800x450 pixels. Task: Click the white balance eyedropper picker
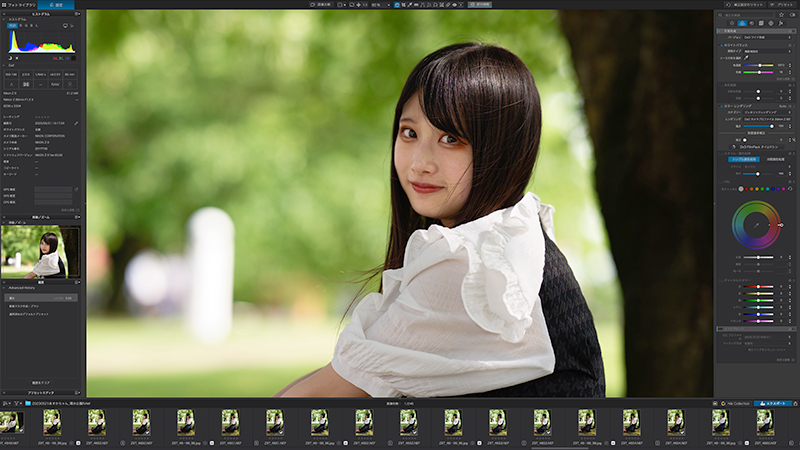coord(746,58)
